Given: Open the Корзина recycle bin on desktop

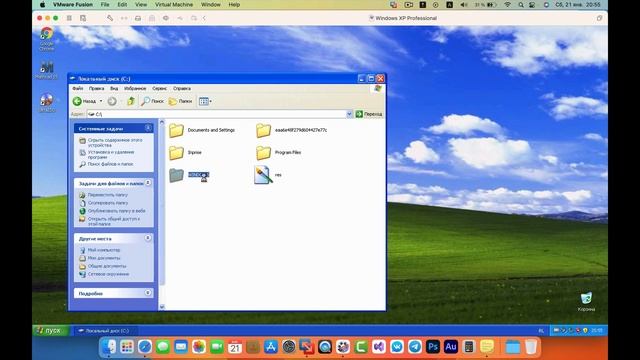Looking at the screenshot, I should click(x=587, y=301).
